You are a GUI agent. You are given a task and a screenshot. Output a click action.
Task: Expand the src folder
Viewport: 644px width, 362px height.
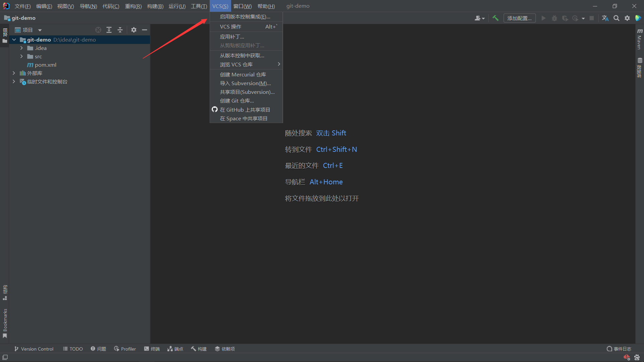pos(21,56)
